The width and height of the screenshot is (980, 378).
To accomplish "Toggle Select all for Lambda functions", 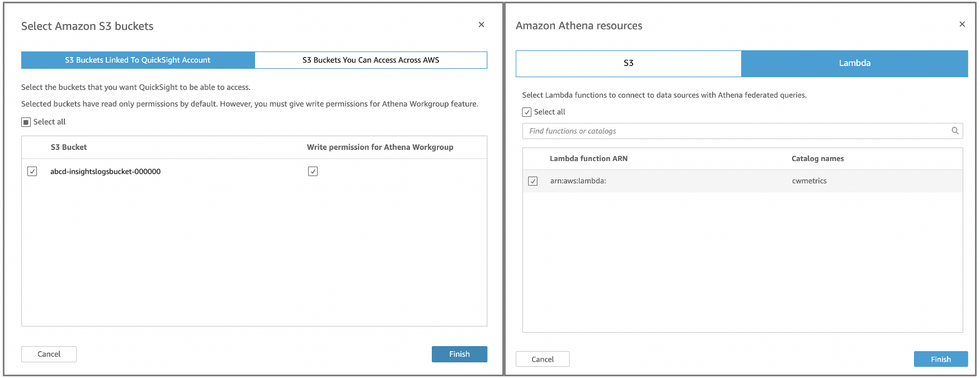I will 527,112.
